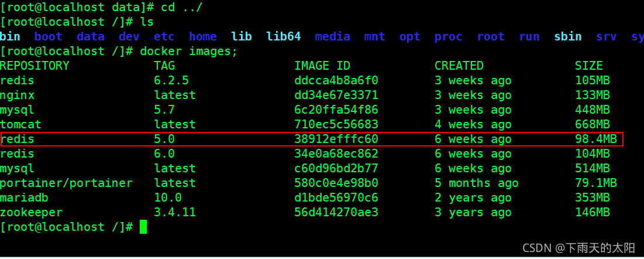The width and height of the screenshot is (644, 259).
Task: Click the 'opt' directory name
Action: 409,37
